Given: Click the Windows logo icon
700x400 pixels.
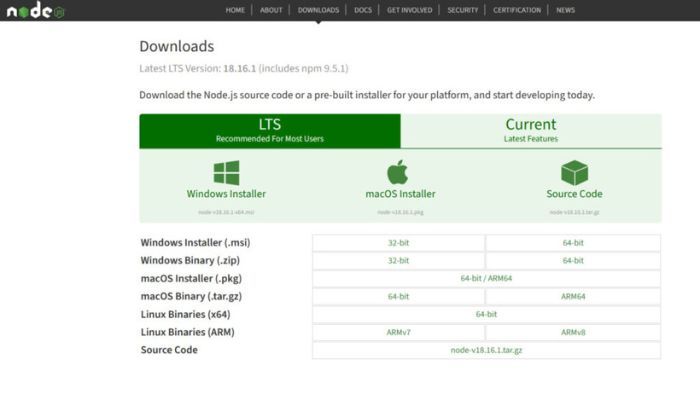Looking at the screenshot, I should click(x=226, y=173).
